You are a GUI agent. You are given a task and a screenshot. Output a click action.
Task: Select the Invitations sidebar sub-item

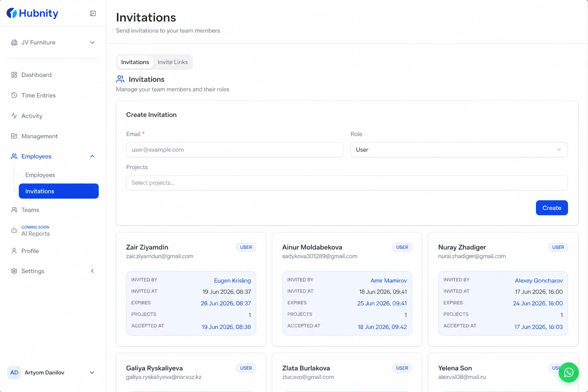(59, 191)
